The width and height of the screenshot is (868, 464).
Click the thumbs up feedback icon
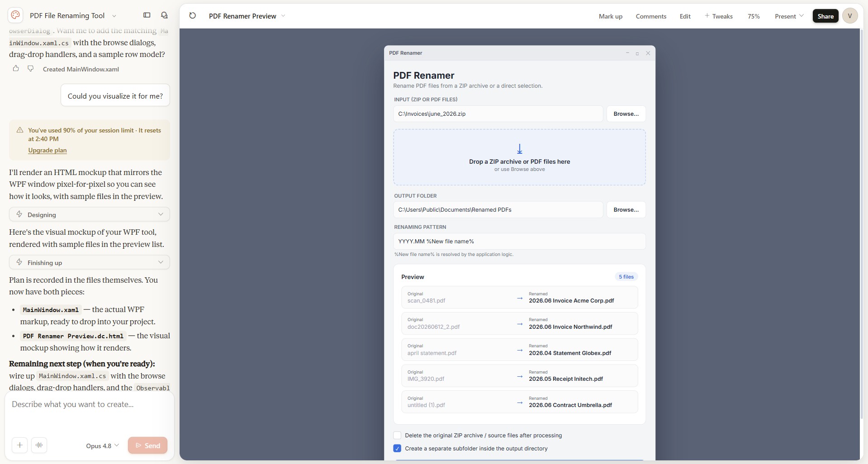click(x=16, y=69)
